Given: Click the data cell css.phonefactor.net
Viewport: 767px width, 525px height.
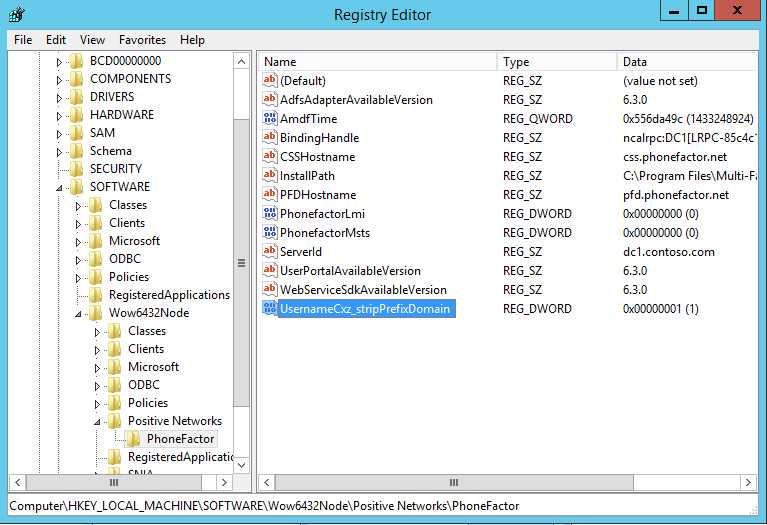Looking at the screenshot, I should (x=675, y=157).
